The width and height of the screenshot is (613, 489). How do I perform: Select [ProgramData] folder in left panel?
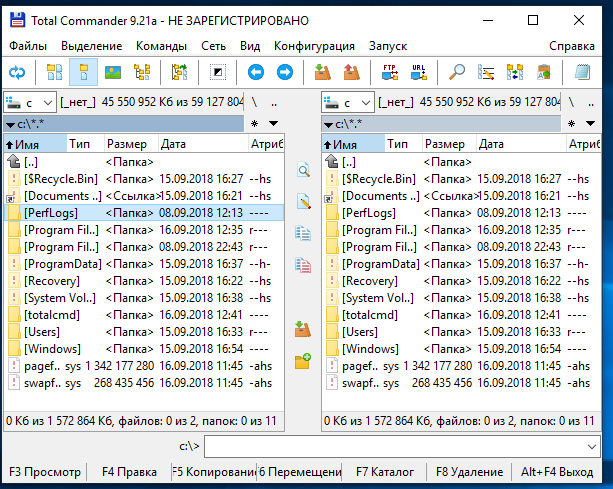tap(144, 264)
